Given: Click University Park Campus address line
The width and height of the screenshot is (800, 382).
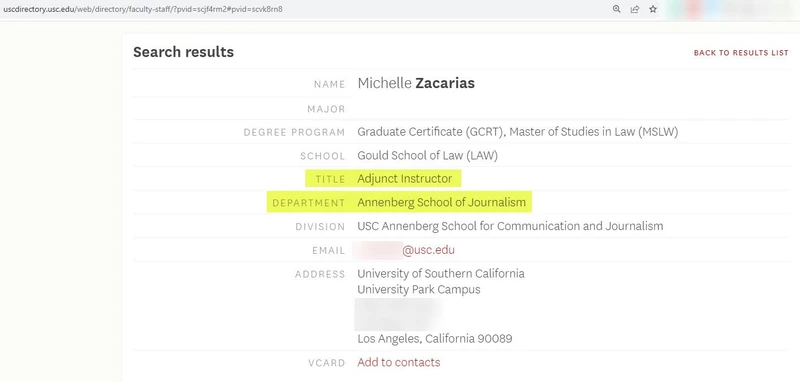Looking at the screenshot, I should (418, 290).
